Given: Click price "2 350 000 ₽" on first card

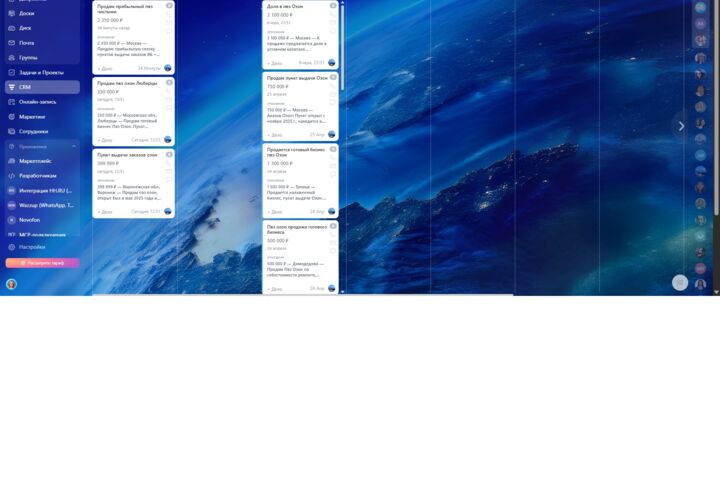Looking at the screenshot, I should click(x=110, y=21).
